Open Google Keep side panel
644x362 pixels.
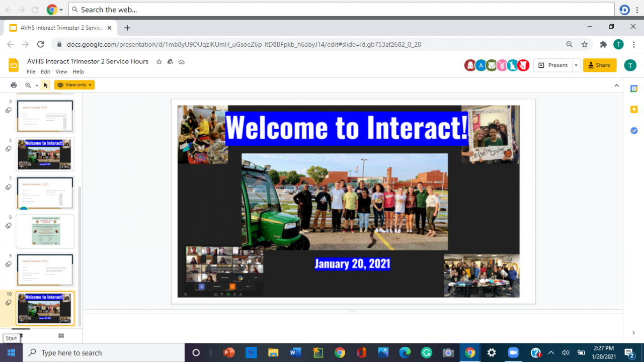634,110
